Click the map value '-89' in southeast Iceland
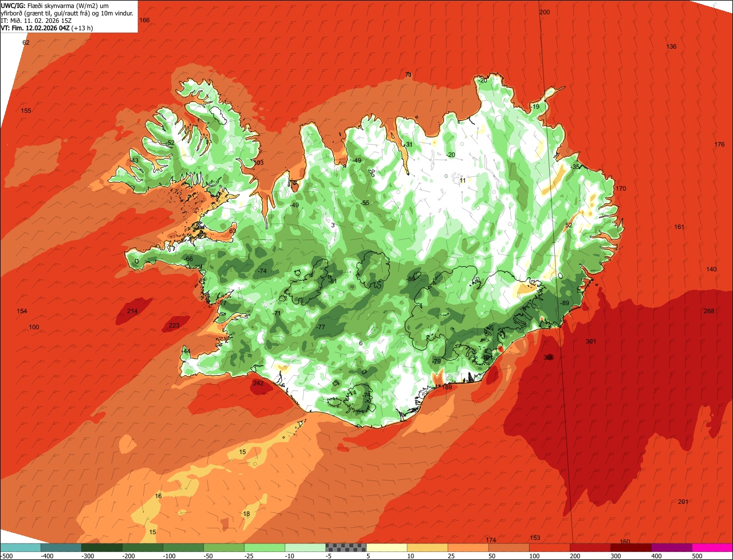This screenshot has width=733, height=560. coord(565,303)
